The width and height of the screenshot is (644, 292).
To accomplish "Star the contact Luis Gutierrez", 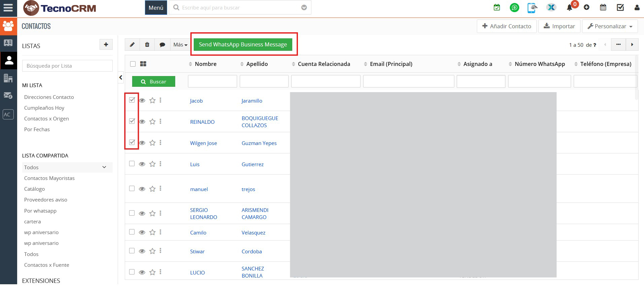I will point(152,164).
